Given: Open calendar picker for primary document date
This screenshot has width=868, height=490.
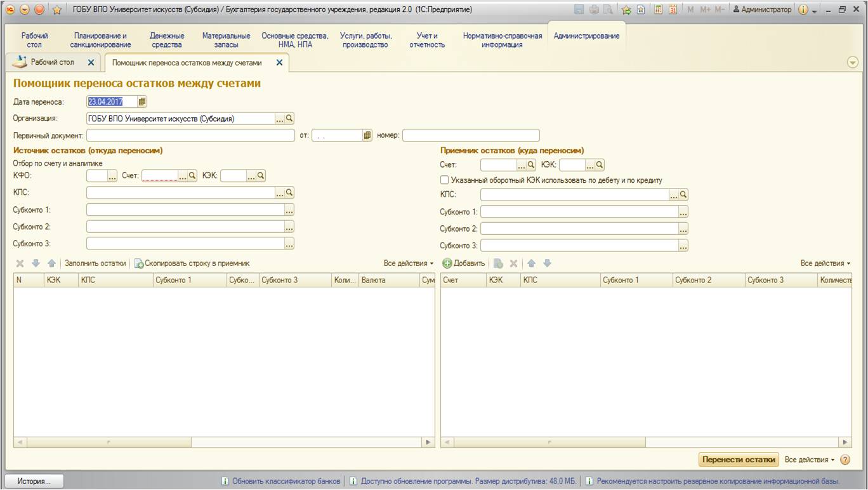Looking at the screenshot, I should point(367,135).
